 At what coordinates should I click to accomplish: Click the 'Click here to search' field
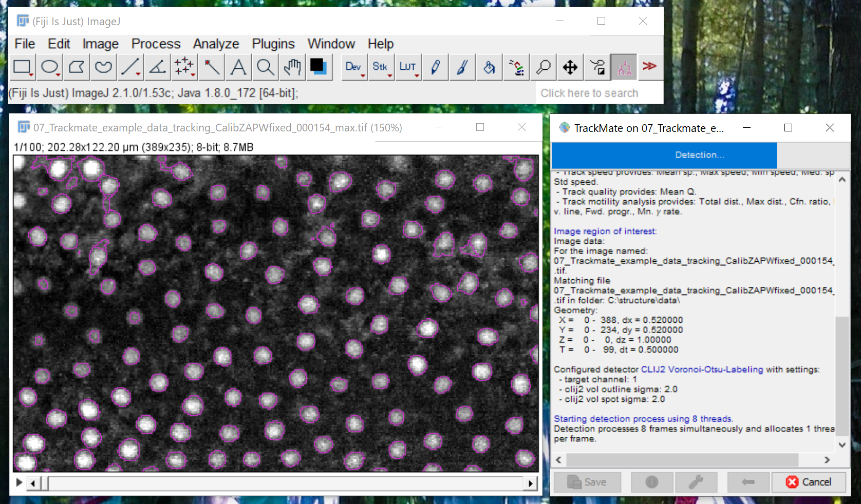point(598,93)
